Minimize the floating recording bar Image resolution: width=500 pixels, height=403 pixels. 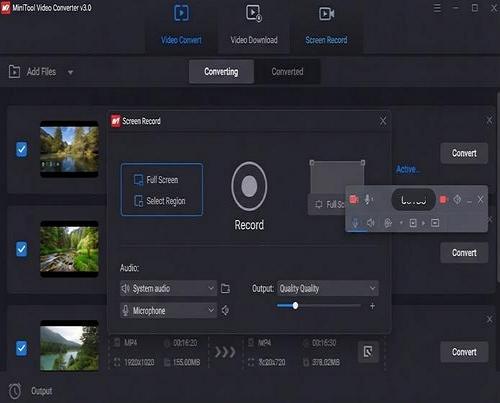click(470, 201)
